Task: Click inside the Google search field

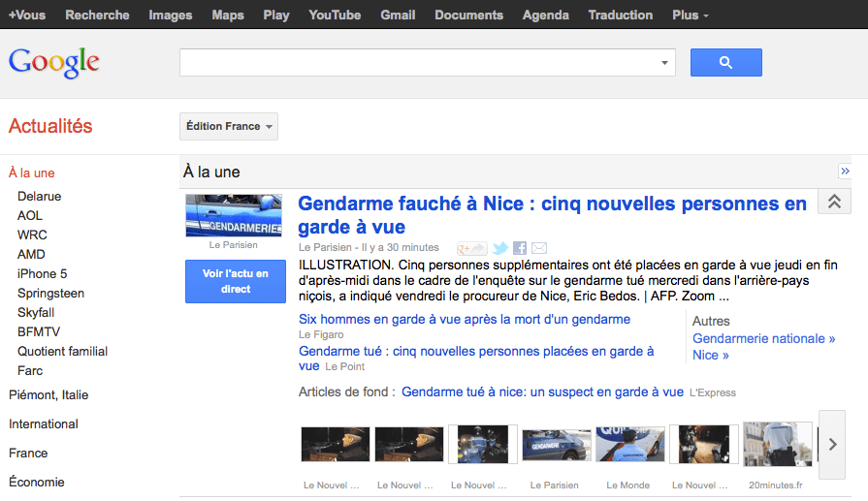Action: [417, 63]
